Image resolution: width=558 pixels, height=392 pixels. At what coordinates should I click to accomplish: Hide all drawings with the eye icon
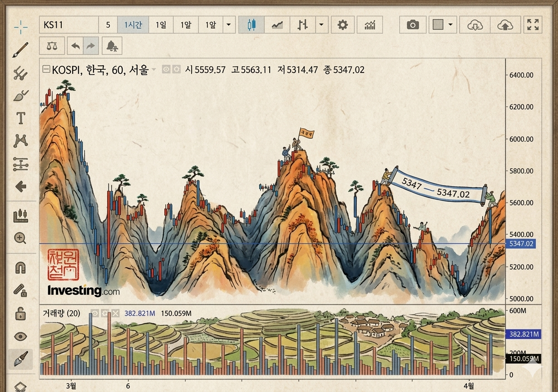[x=20, y=336]
